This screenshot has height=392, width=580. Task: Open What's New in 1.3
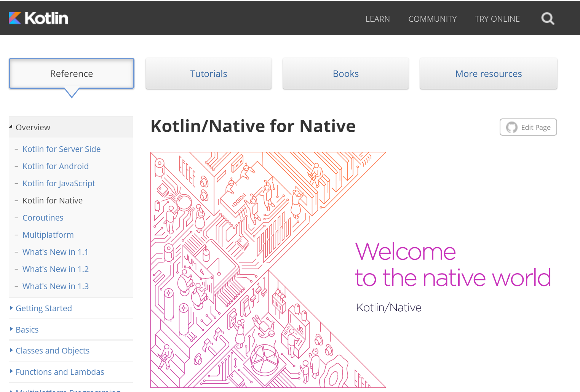56,286
